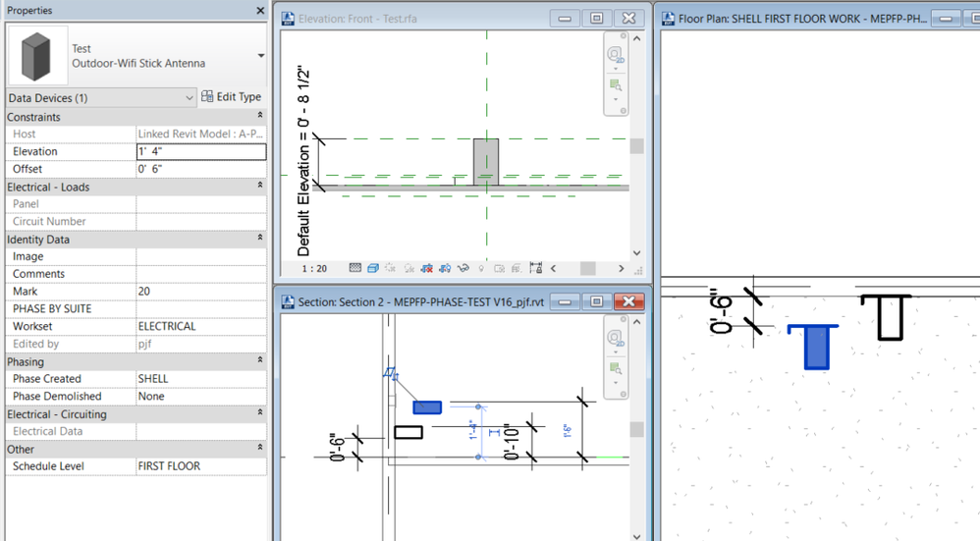The height and width of the screenshot is (541, 980).
Task: Click the Phase Created value SHELL
Action: tap(201, 379)
